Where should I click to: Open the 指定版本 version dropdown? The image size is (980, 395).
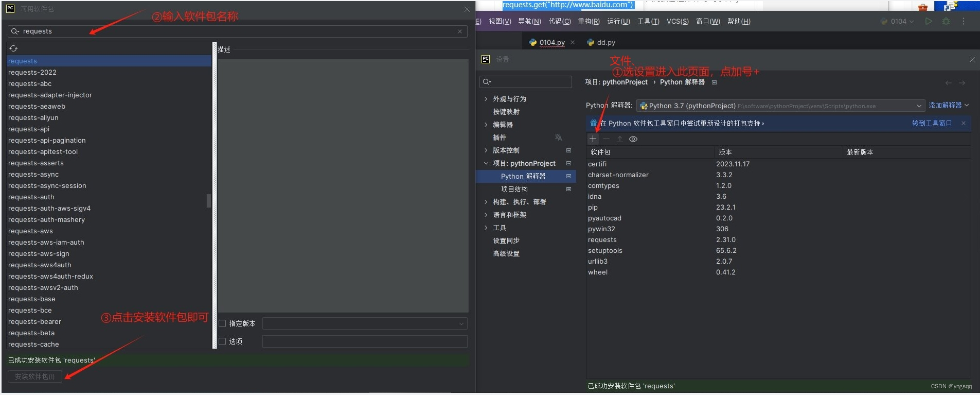(365, 323)
